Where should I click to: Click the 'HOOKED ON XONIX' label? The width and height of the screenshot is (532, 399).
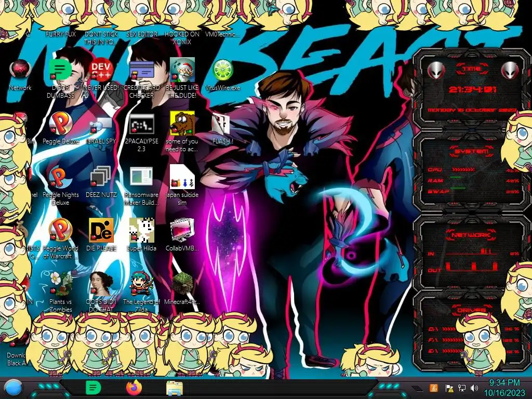pyautogui.click(x=182, y=38)
